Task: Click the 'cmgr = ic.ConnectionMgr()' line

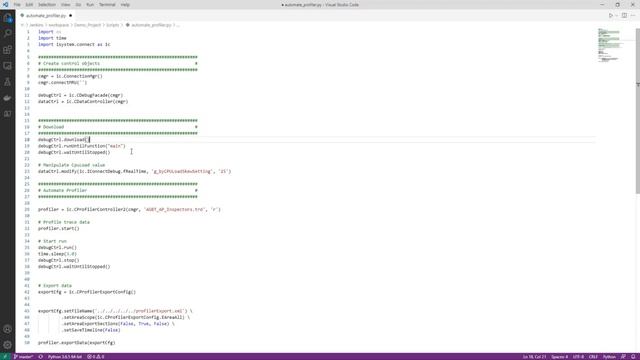Action: 70,76
